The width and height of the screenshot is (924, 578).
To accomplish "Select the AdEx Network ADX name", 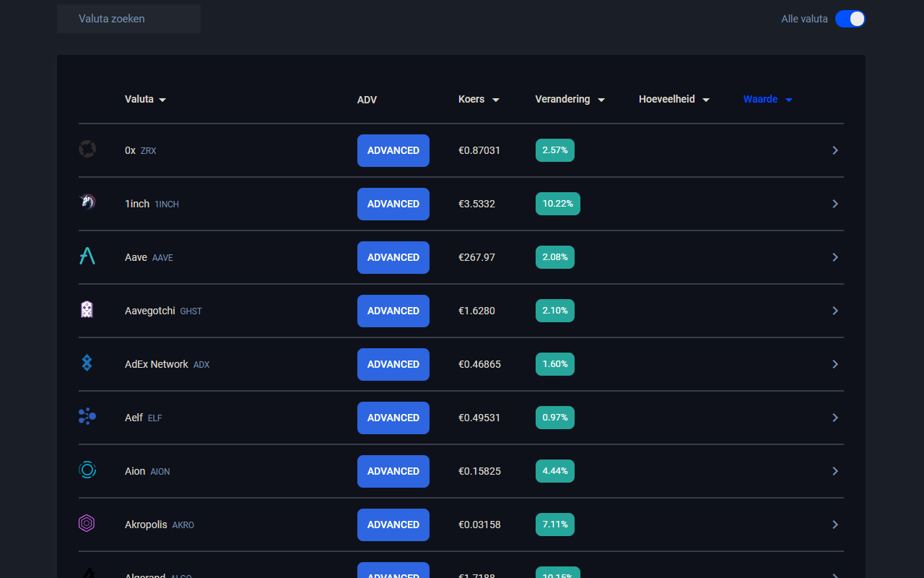I will pos(167,364).
